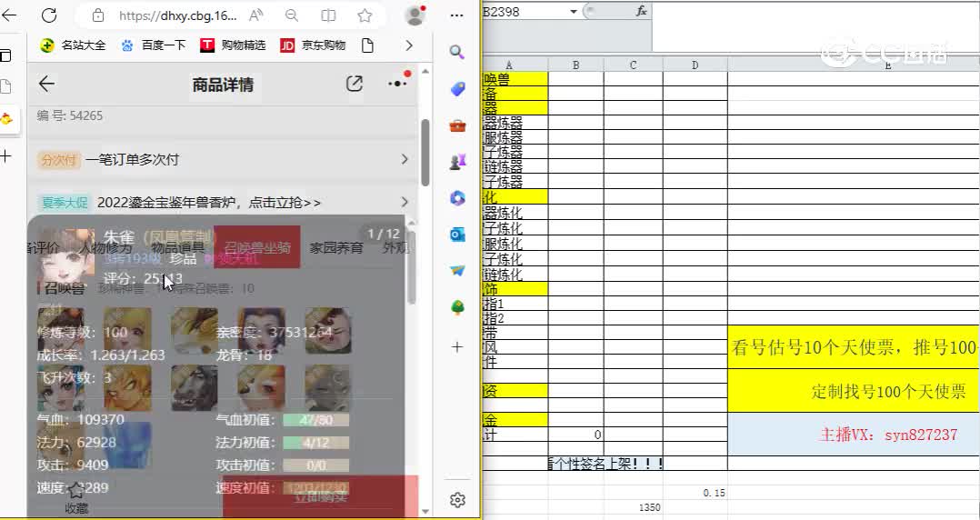Open Edge sidebar Drop paper-plane icon
The height and width of the screenshot is (520, 980).
[x=457, y=271]
